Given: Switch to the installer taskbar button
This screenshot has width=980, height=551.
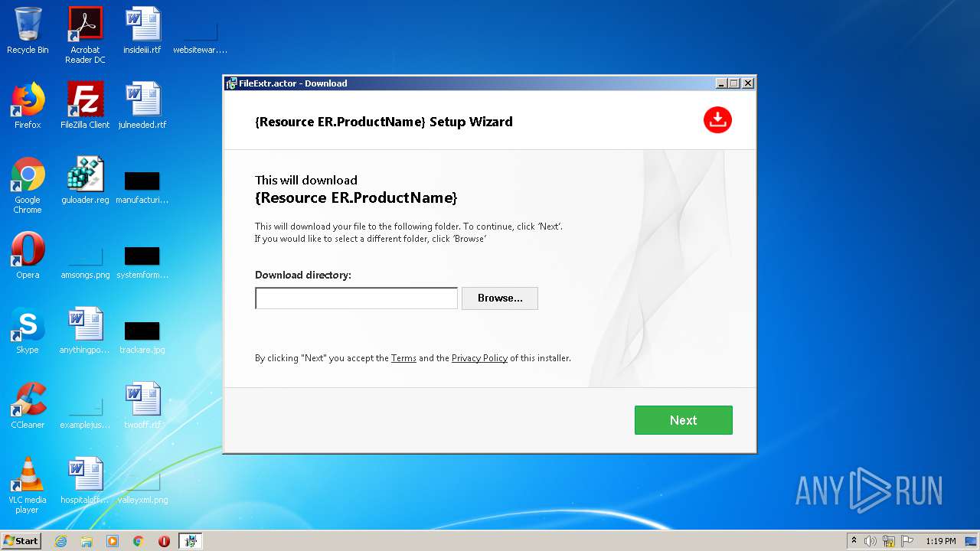Looking at the screenshot, I should point(191,541).
